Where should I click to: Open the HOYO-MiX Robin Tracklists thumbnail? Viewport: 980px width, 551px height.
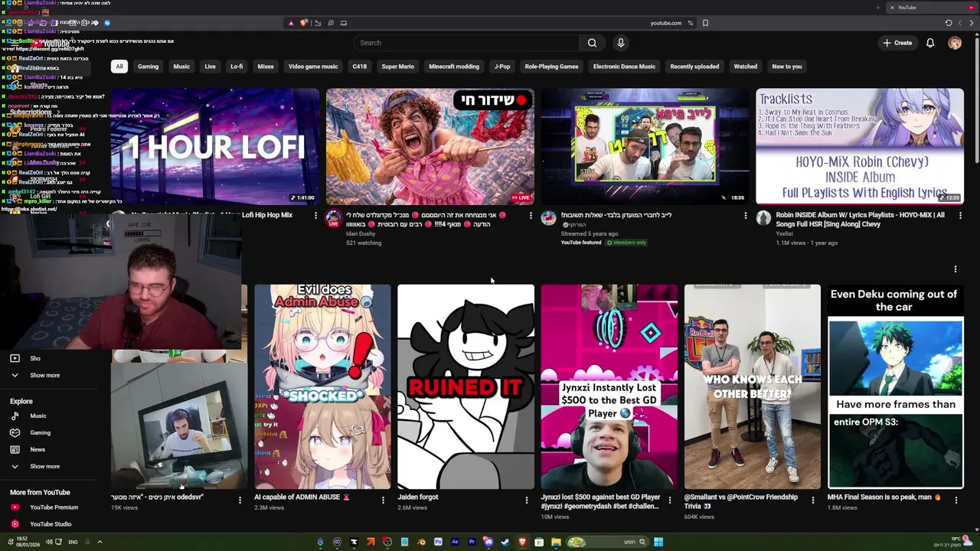click(860, 147)
